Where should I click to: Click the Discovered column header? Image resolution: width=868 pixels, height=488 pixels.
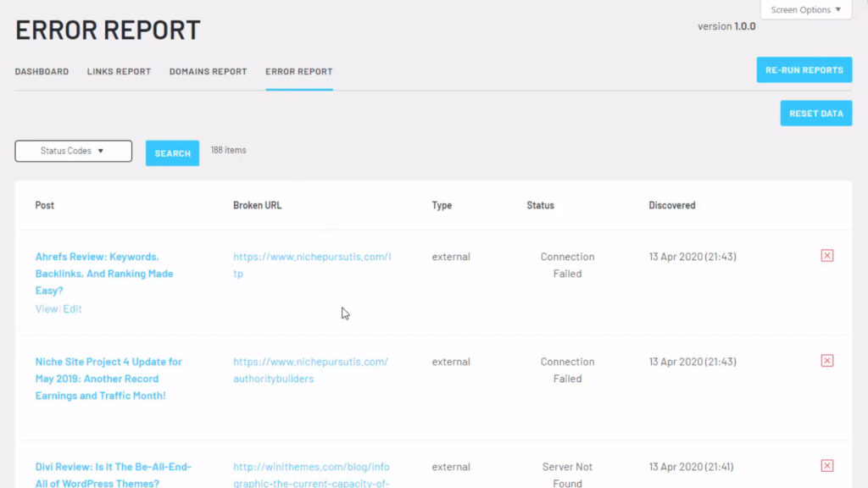[672, 205]
